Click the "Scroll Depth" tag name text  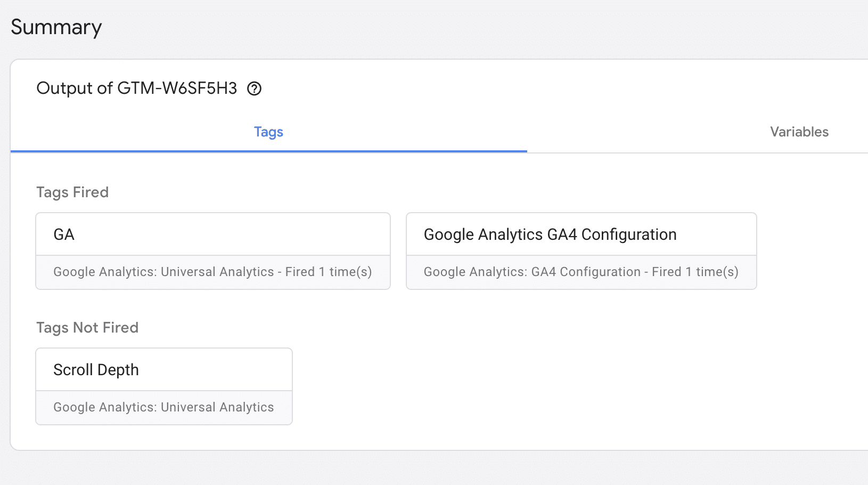click(96, 370)
